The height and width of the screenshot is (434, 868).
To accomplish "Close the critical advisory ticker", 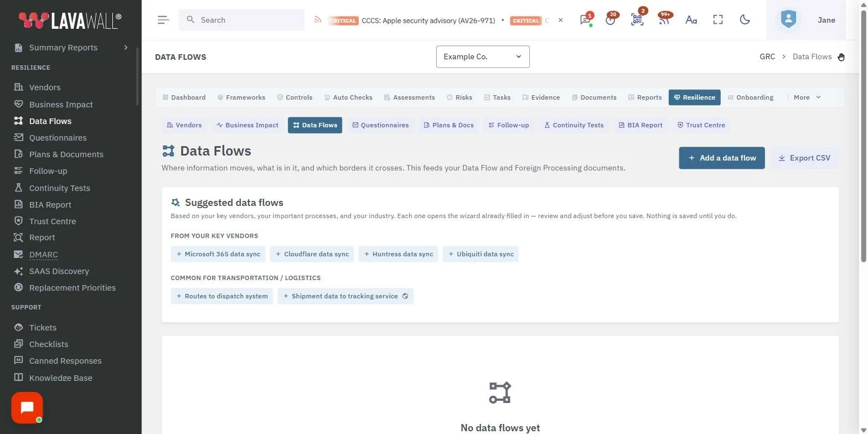I will (x=560, y=20).
